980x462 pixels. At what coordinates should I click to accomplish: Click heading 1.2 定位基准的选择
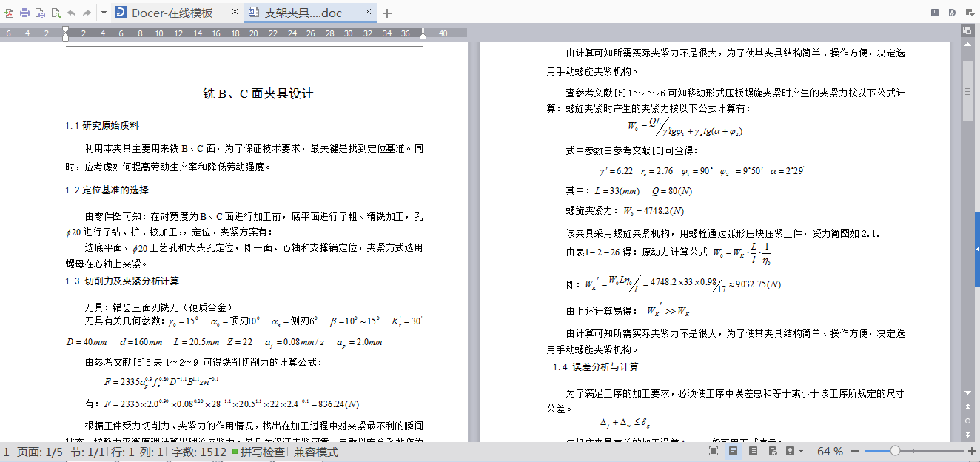point(107,190)
